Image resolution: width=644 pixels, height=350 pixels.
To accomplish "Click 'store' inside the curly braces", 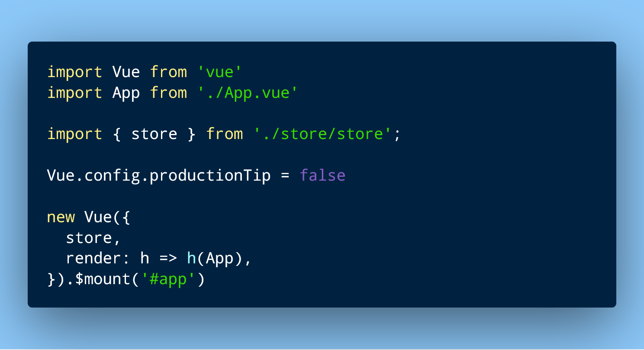I will [155, 134].
